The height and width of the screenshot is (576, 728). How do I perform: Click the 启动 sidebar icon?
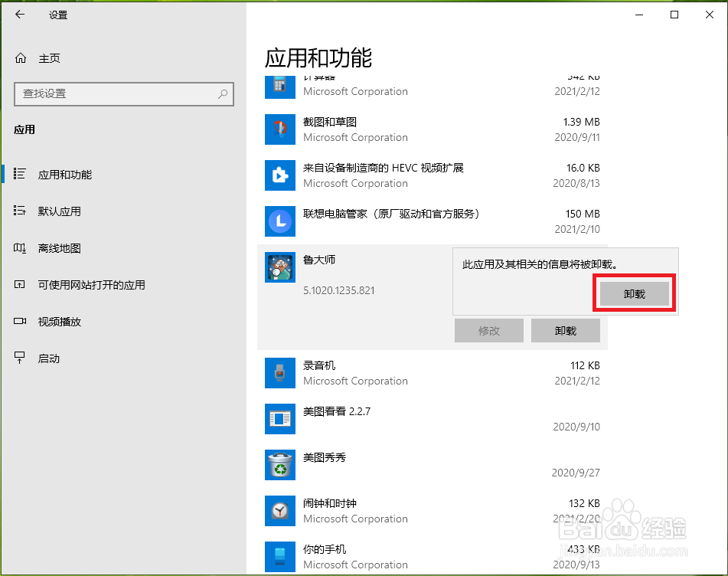click(x=19, y=357)
